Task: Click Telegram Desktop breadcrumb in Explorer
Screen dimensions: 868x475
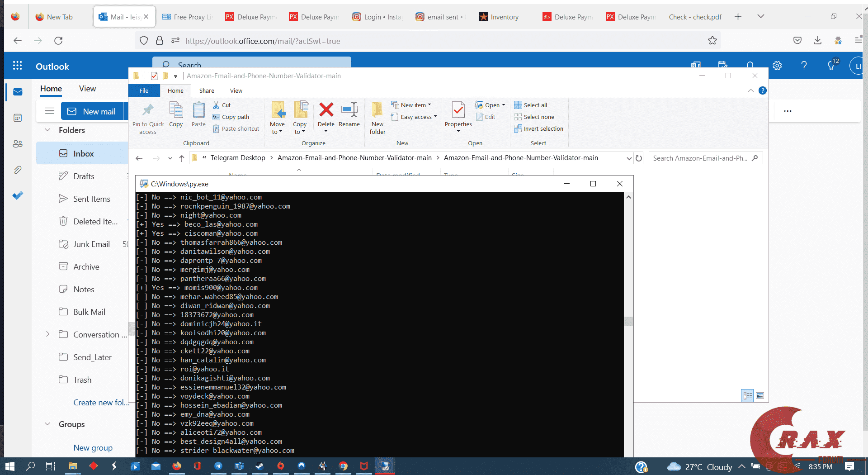Action: click(238, 158)
